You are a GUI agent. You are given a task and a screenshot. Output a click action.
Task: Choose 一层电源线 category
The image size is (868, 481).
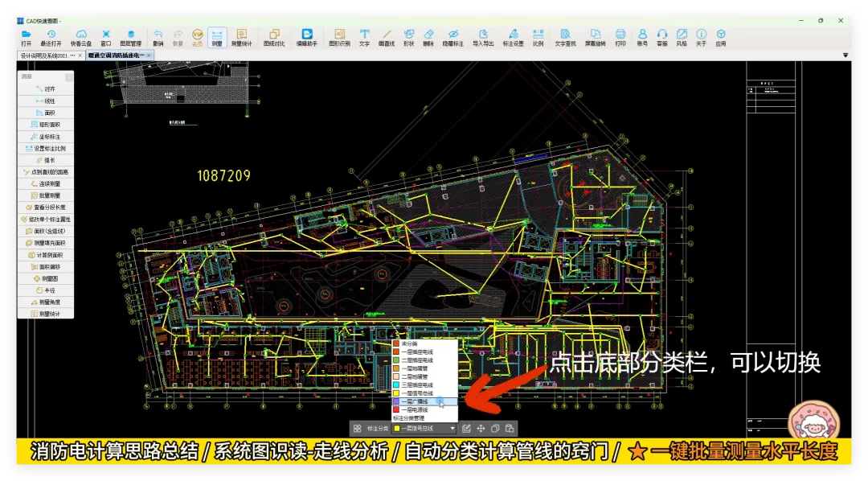tap(424, 409)
